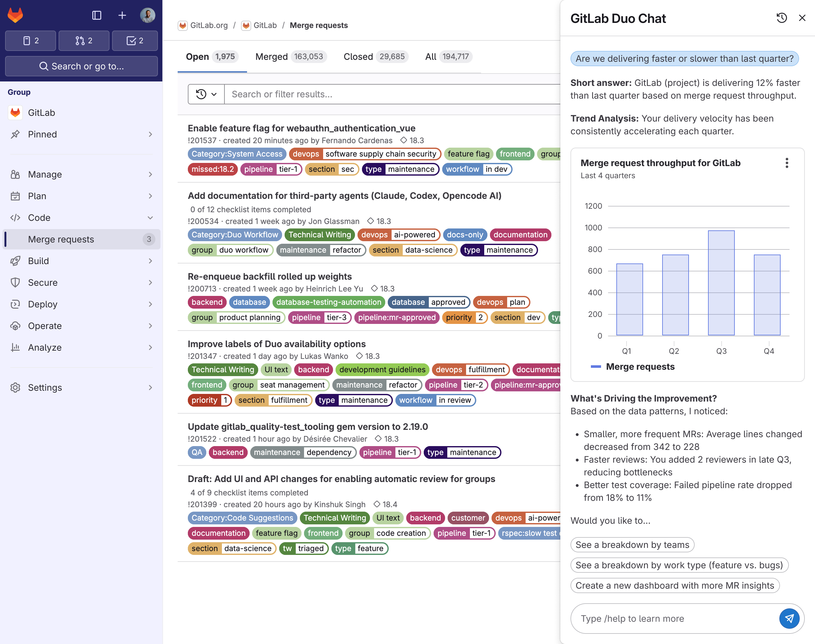
Task: Open recent searches history dropdown
Action: (x=206, y=94)
